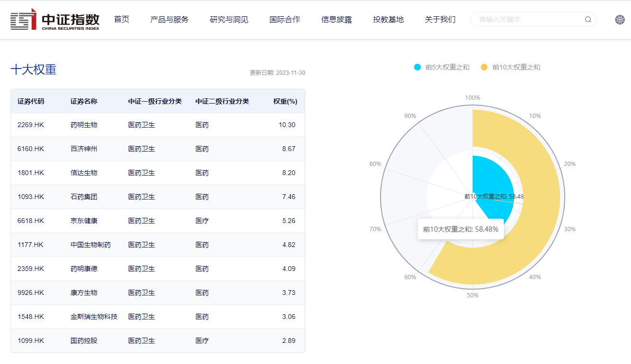The width and height of the screenshot is (631, 364).
Task: Open the 信息披露 menu
Action: coord(336,20)
